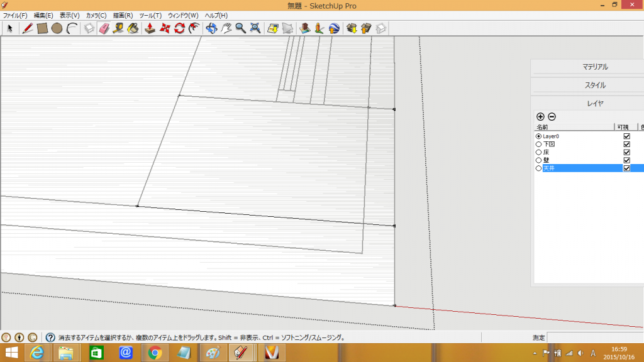Collapse the レイヤ panel header
The width and height of the screenshot is (644, 362).
click(x=596, y=104)
